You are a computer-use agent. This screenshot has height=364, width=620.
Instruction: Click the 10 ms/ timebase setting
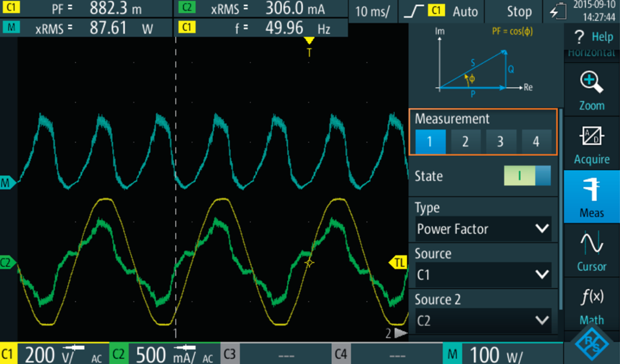coord(372,11)
